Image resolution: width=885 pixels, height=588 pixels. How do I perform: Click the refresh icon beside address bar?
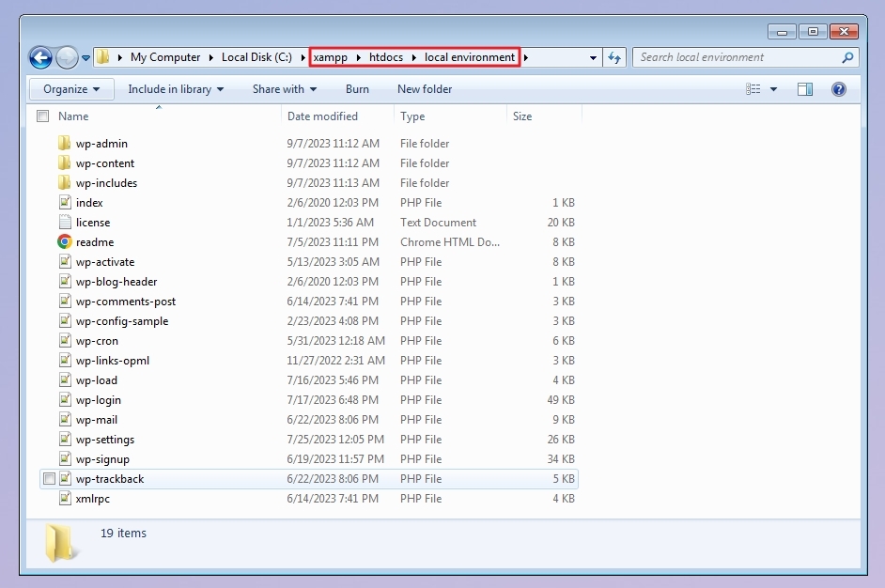614,57
